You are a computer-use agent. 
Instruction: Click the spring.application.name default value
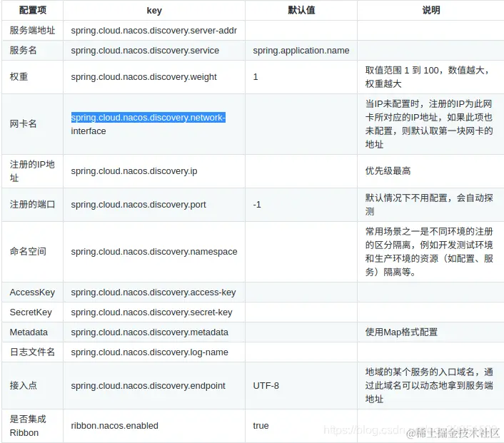point(301,51)
